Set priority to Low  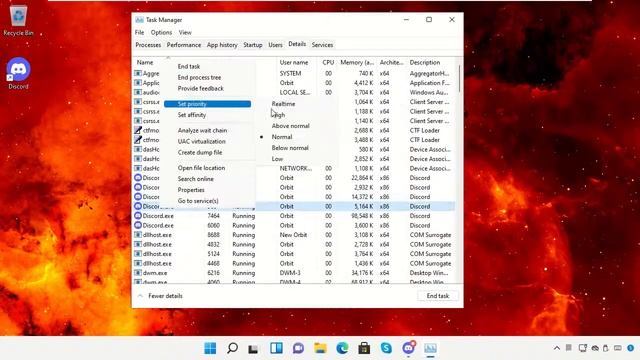point(277,159)
